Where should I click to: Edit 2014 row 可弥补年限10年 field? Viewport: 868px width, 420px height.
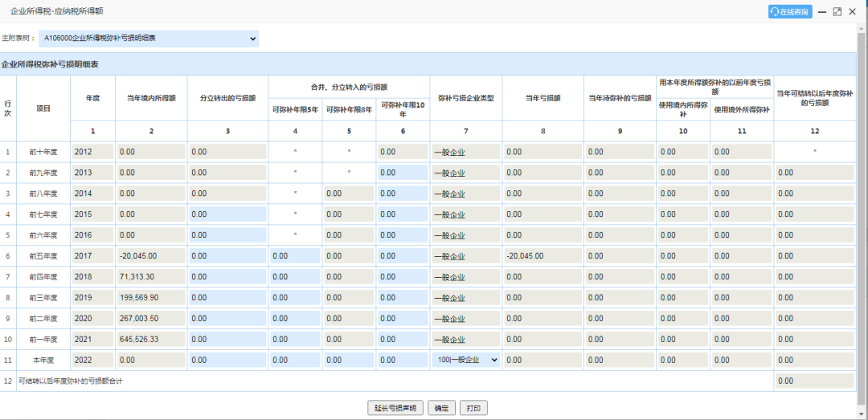pyautogui.click(x=403, y=194)
